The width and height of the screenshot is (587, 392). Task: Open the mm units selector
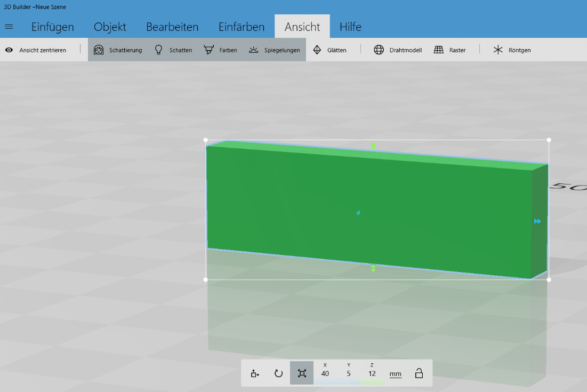pos(395,374)
